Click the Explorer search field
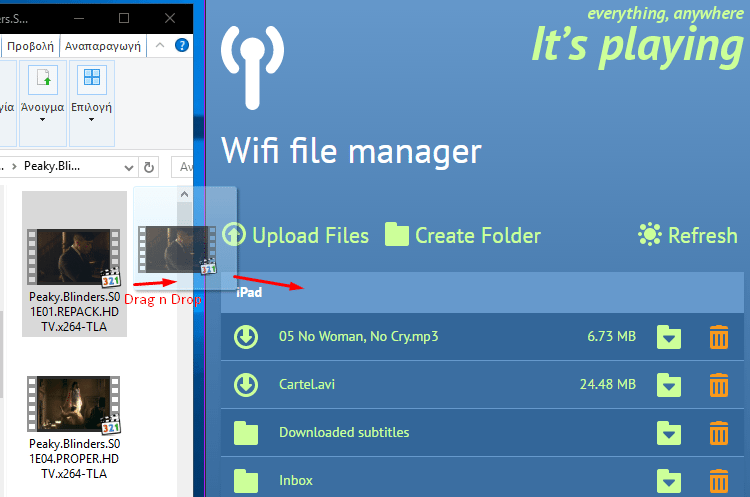Screen dimensions: 750x497 pos(183,167)
